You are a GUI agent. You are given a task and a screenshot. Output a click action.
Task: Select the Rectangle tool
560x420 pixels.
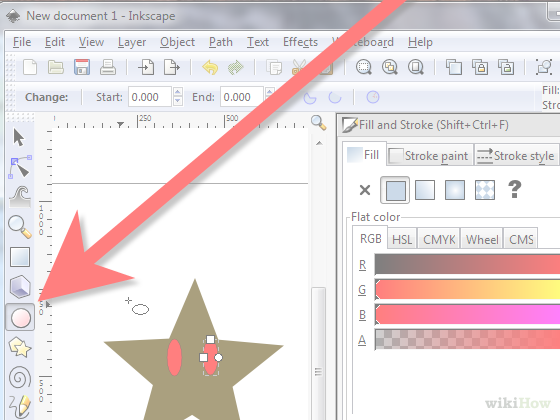20,257
